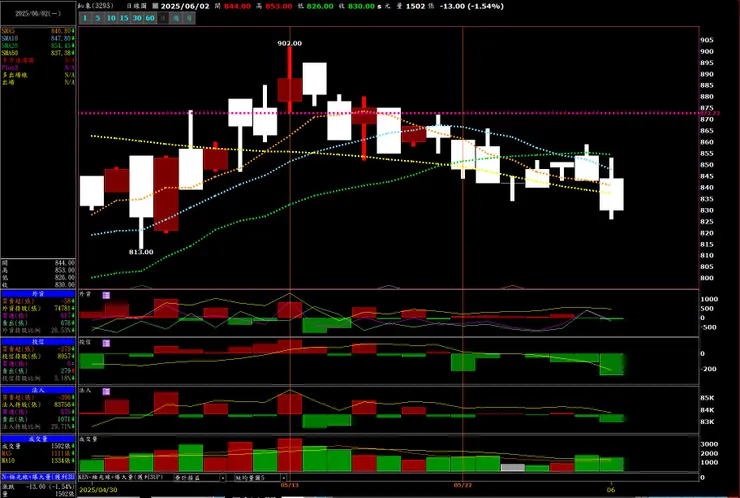Click the SMA10 legend row
Image resolution: width=740 pixels, height=498 pixels.
tap(38, 38)
